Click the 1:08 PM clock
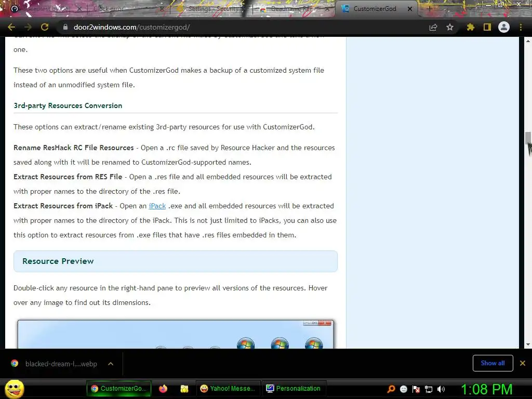 pos(486,389)
